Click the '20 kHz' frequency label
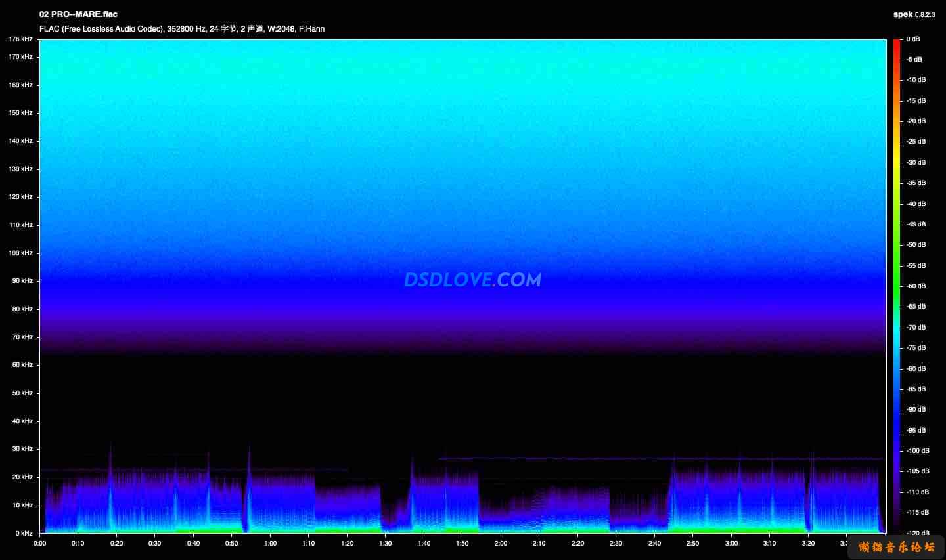Screen dimensions: 946x560 coord(22,477)
